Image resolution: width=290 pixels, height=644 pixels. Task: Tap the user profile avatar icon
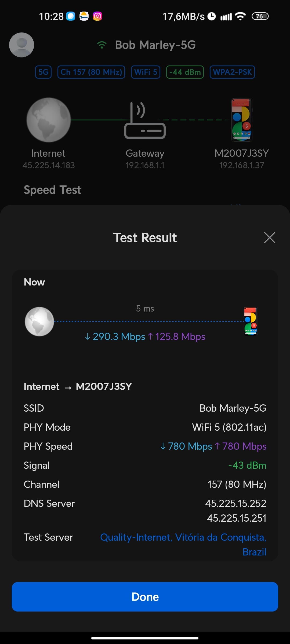[x=21, y=45]
